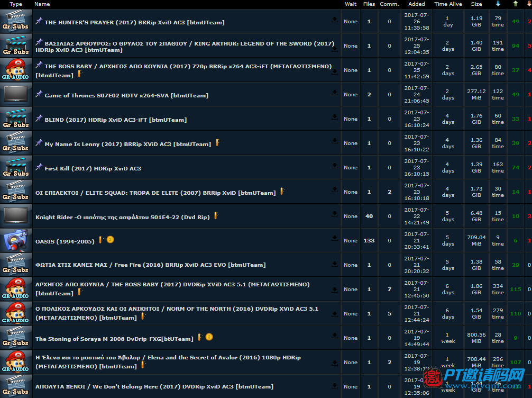Sort torrents by the Type column header
Viewport: 532px width, 398px height.
point(16,4)
